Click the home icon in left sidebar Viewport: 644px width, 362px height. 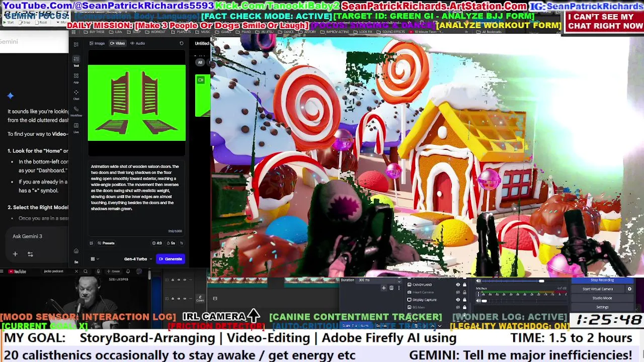coord(76,251)
